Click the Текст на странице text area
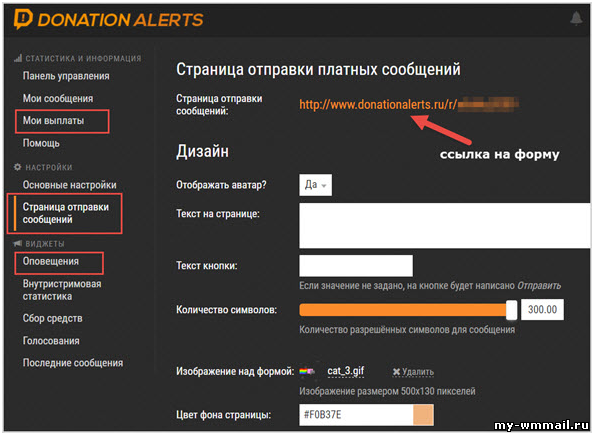The image size is (594, 435). 445,225
